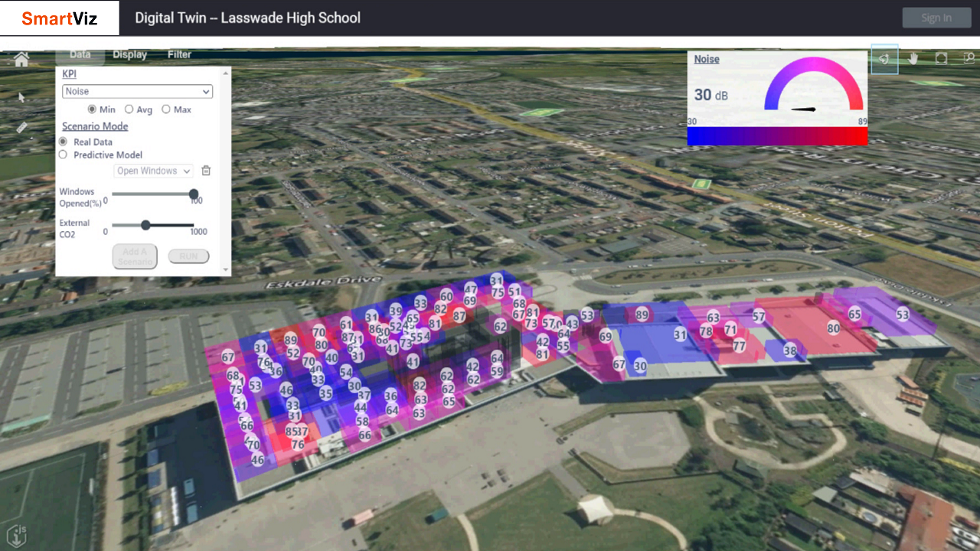Open the Filter tab
980x551 pixels.
click(x=179, y=54)
